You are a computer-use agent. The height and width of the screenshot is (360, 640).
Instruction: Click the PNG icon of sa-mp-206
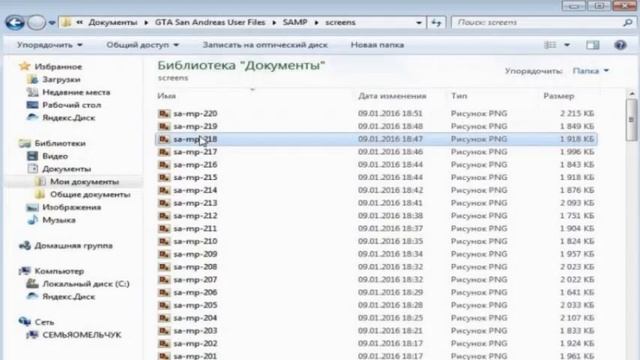pyautogui.click(x=164, y=293)
